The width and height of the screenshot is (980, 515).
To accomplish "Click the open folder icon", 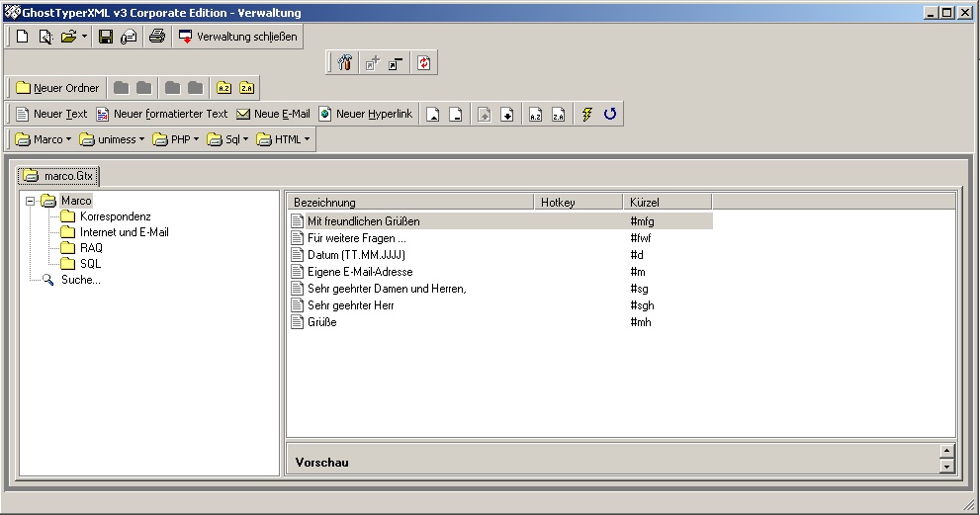I will coord(68,37).
